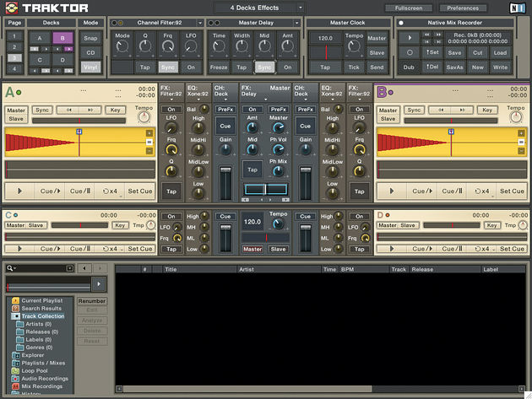Viewport: 532px width, 399px height.
Task: Open search field options dropdown
Action: pos(70,268)
